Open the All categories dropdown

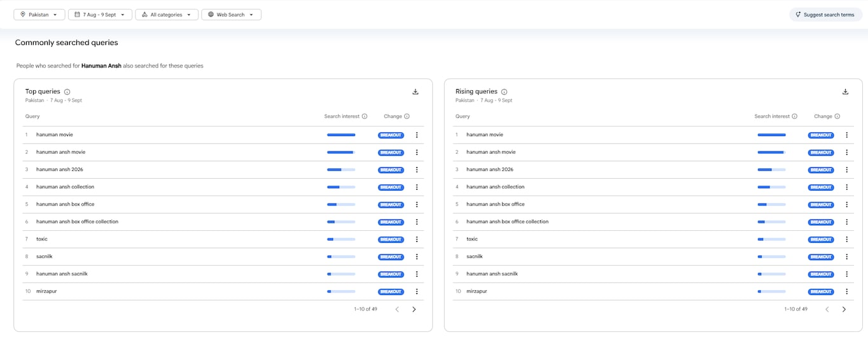(x=166, y=15)
